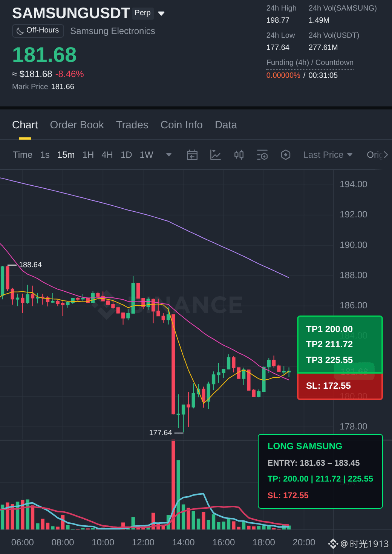Open the Data tab
392x554 pixels.
pos(226,125)
